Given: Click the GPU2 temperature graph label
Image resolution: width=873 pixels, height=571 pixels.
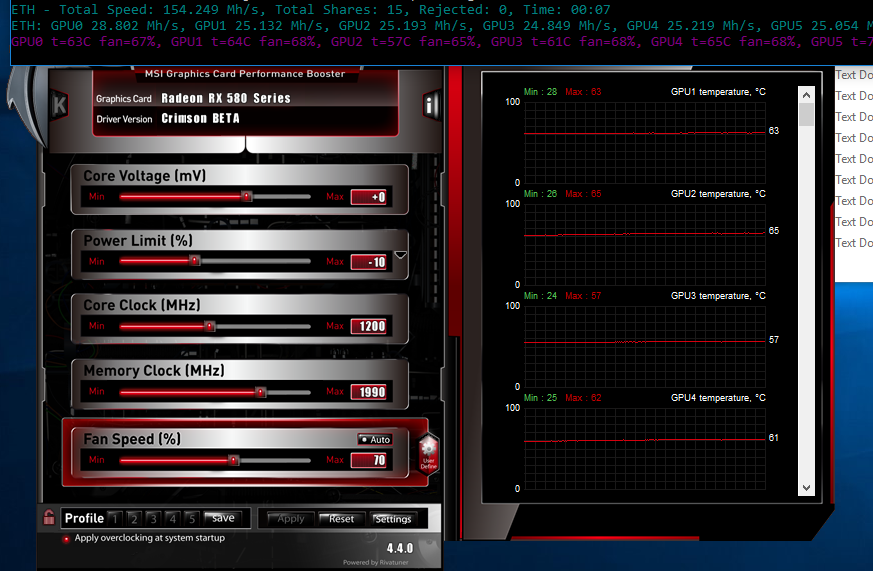Looking at the screenshot, I should click(x=718, y=194).
